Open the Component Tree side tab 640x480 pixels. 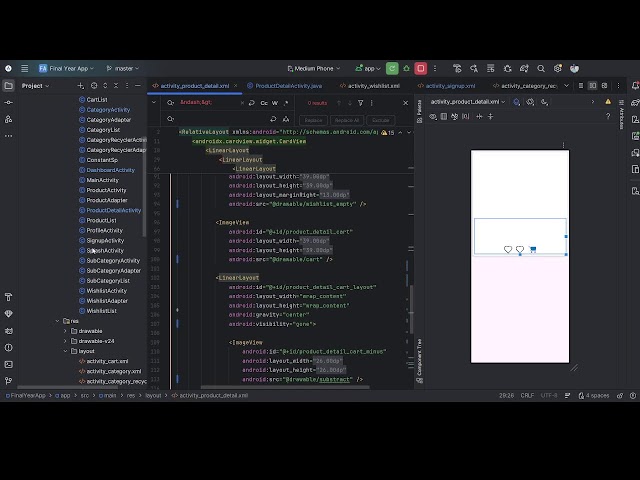419,361
